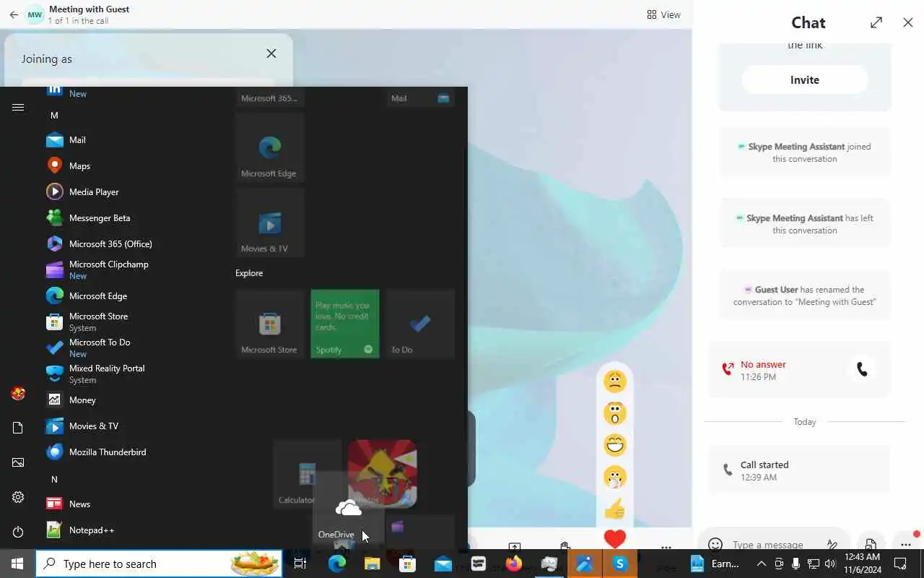Click the Microsoft Edge tile in Start

[270, 148]
